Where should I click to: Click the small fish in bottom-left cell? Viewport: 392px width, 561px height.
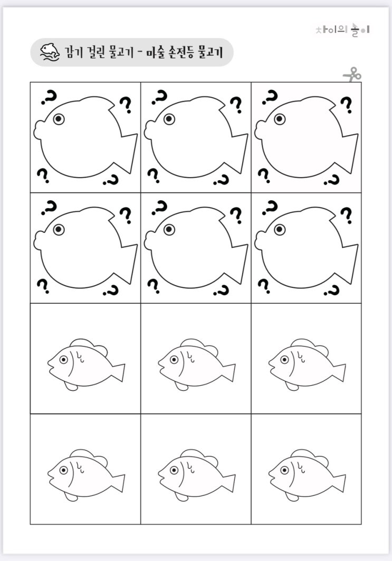click(x=86, y=475)
